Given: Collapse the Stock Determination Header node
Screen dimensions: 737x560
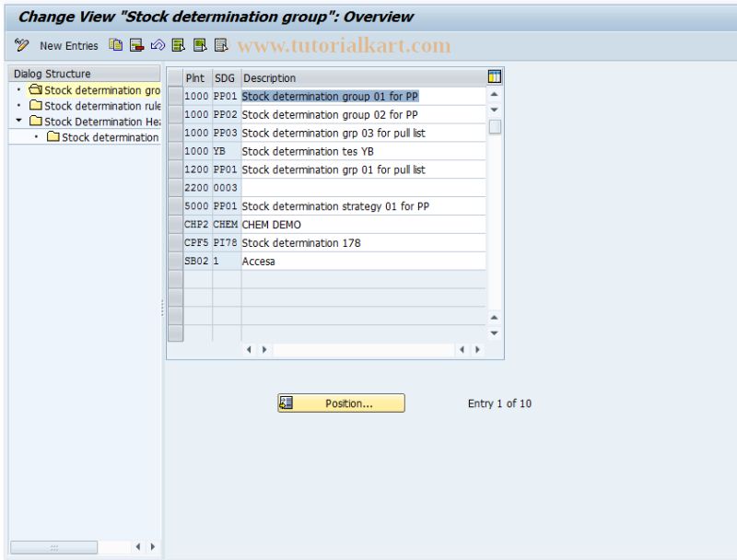Looking at the screenshot, I should tap(18, 122).
